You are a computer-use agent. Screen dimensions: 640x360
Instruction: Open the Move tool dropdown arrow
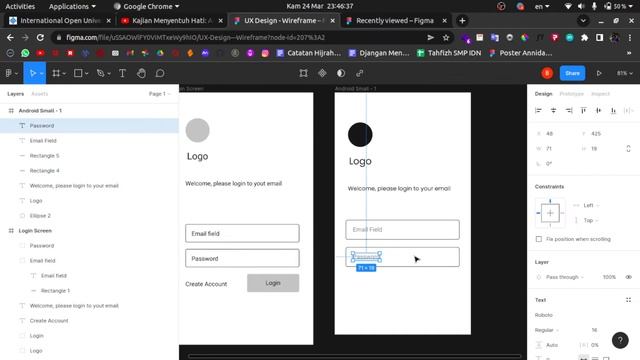point(42,74)
